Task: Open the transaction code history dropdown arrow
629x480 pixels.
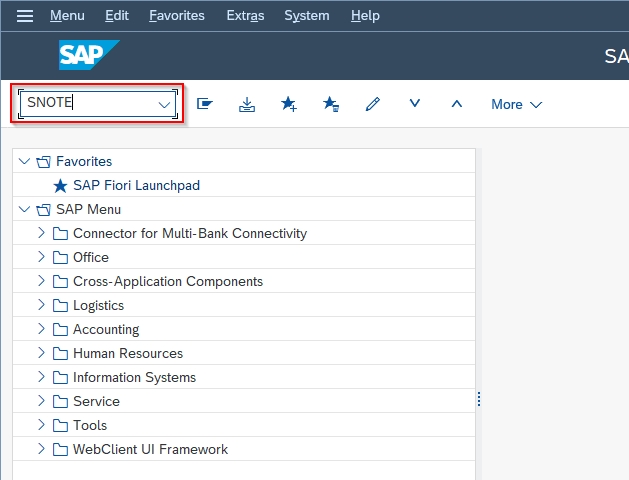Action: click(x=164, y=105)
